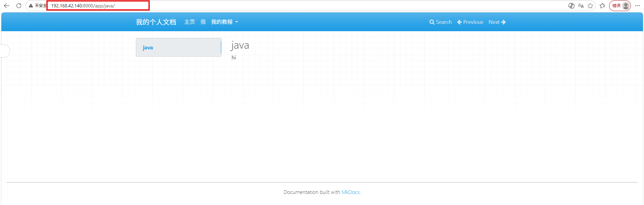Open the favorites list icon
This screenshot has height=205, width=644.
click(602, 6)
